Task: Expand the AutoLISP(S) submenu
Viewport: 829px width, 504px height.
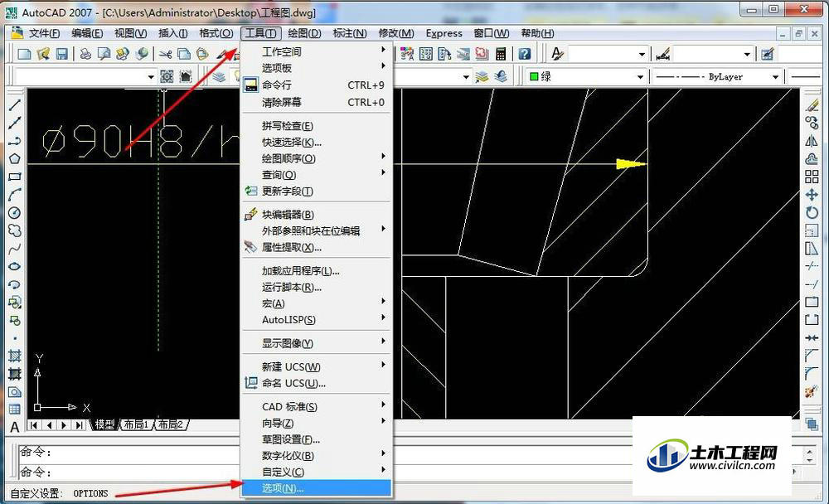Action: click(x=317, y=320)
